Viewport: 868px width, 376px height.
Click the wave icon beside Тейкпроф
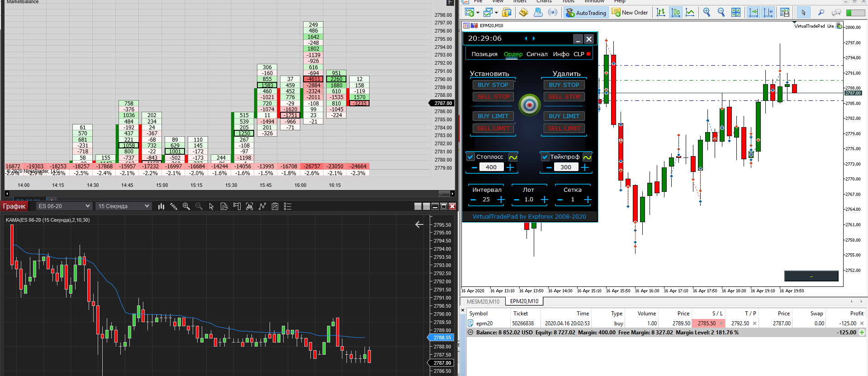[x=587, y=157]
